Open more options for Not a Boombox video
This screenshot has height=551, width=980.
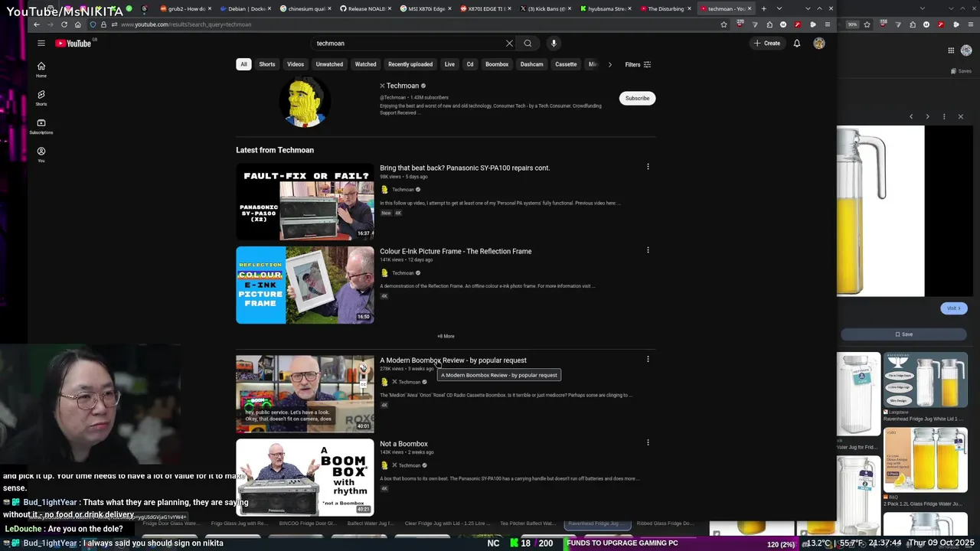[x=648, y=442]
